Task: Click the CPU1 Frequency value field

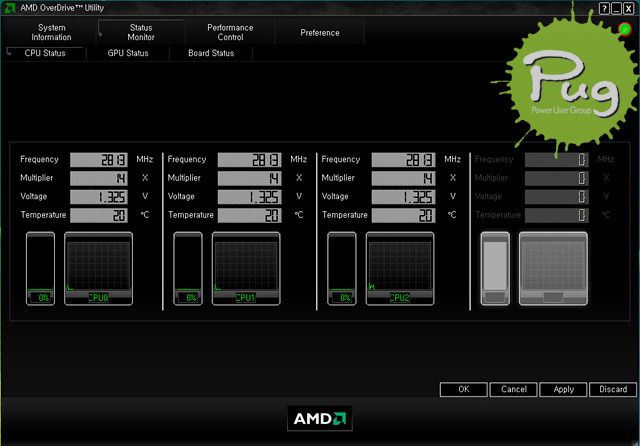Action: point(249,160)
